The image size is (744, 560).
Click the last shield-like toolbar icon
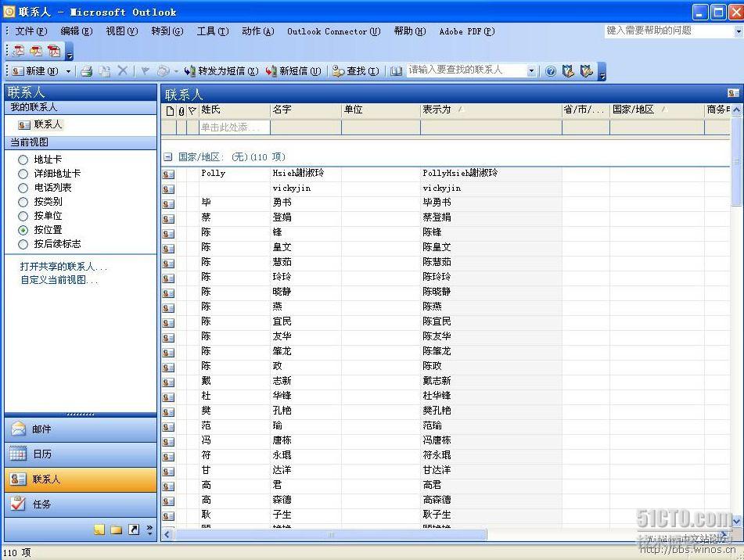[x=587, y=71]
